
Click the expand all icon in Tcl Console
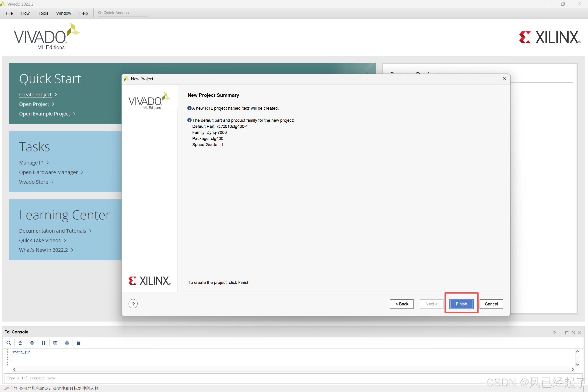click(32, 343)
